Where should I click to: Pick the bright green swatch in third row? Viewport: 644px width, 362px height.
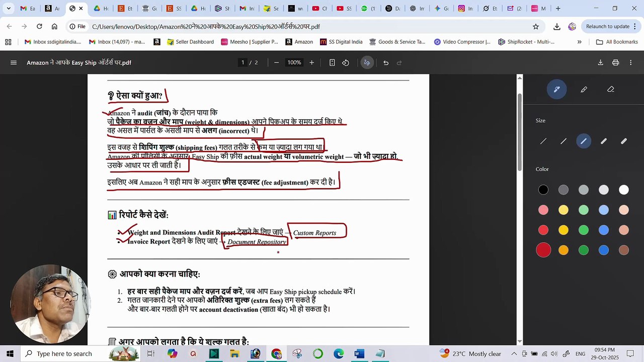click(584, 230)
